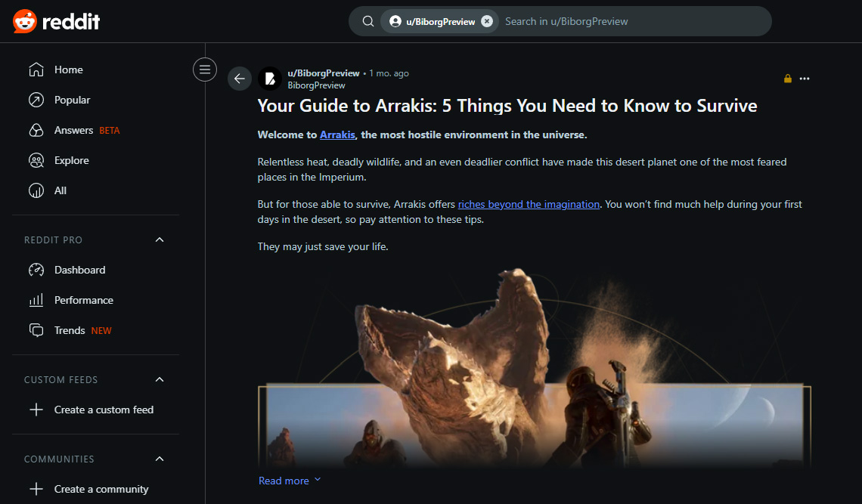This screenshot has width=862, height=504.
Task: Click the Performance bar chart icon
Action: coord(36,300)
